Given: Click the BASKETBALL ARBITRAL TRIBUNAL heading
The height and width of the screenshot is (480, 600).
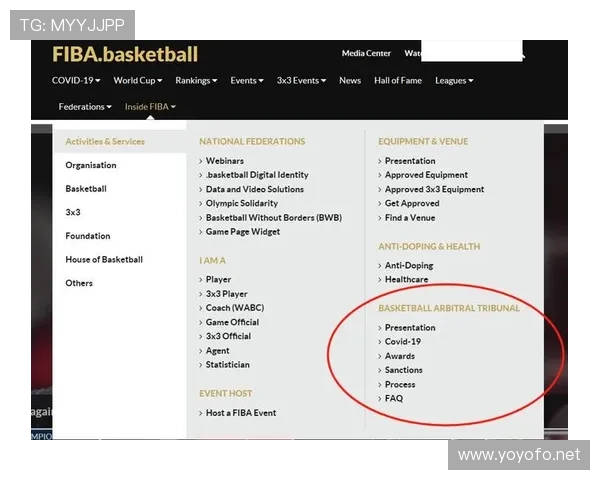Looking at the screenshot, I should tap(449, 308).
